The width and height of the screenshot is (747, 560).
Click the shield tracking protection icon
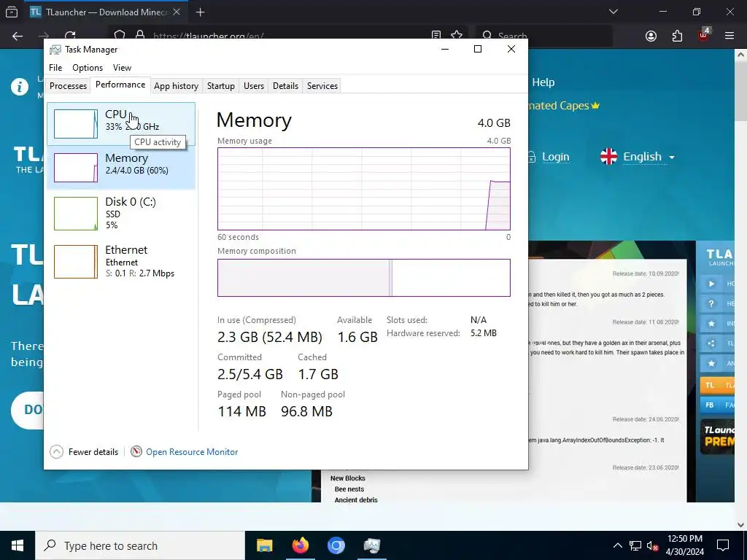[120, 36]
